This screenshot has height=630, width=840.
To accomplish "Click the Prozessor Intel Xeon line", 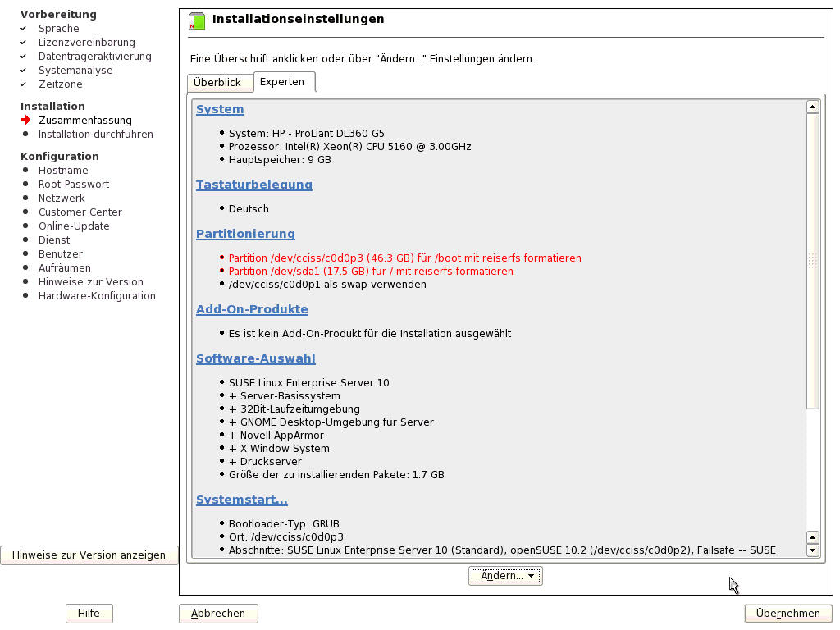I will point(349,147).
